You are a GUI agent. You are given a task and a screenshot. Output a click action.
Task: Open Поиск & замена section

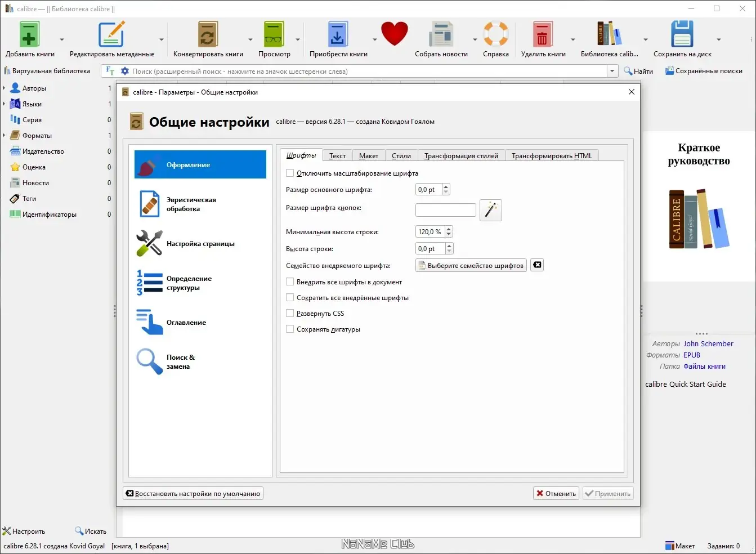200,362
